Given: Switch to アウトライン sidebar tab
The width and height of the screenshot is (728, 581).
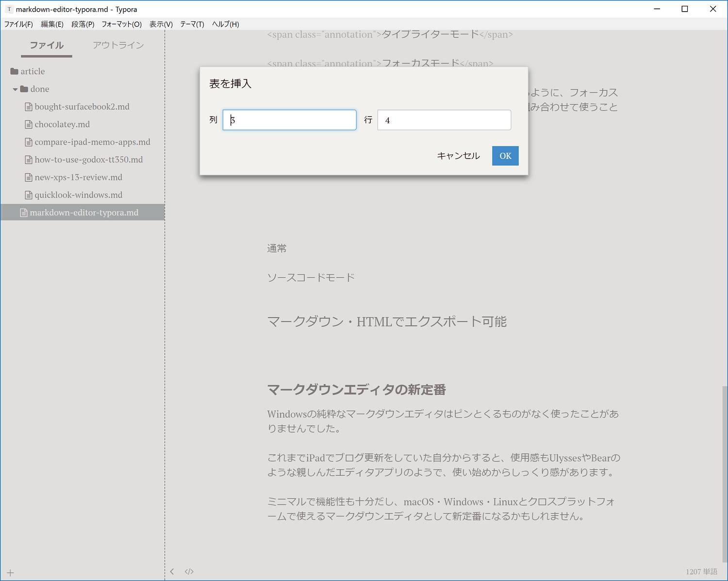Looking at the screenshot, I should coord(118,45).
